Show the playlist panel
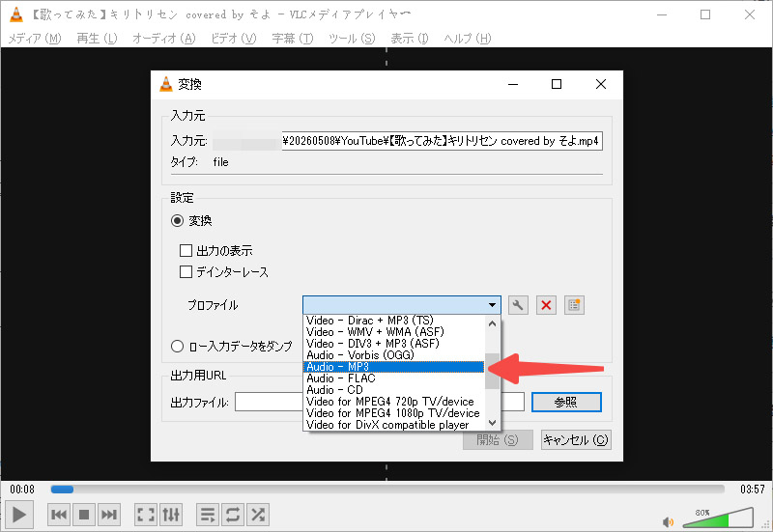Screen dimensions: 773x532 click(x=208, y=515)
